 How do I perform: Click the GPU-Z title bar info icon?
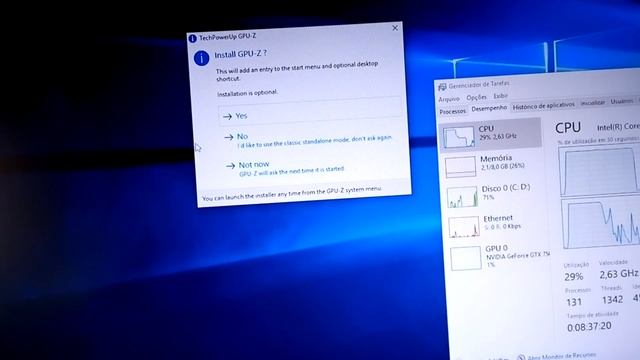click(192, 38)
